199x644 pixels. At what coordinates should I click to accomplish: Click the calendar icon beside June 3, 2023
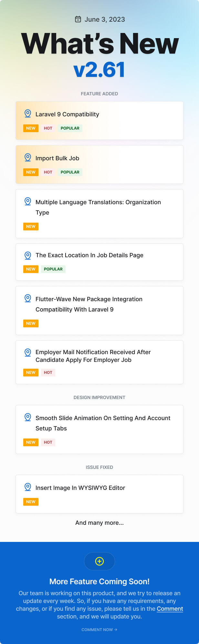tap(78, 19)
